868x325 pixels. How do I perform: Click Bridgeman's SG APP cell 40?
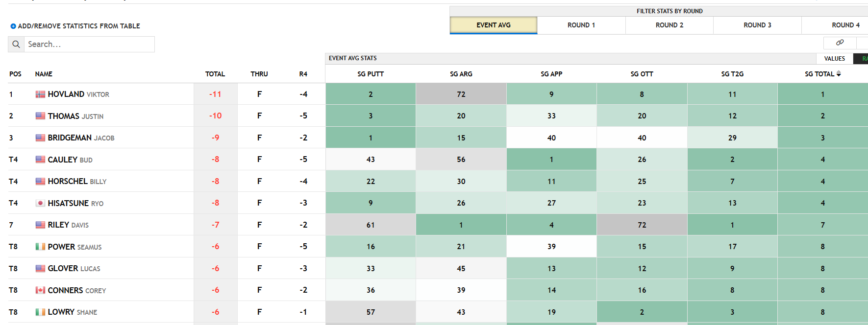(551, 138)
